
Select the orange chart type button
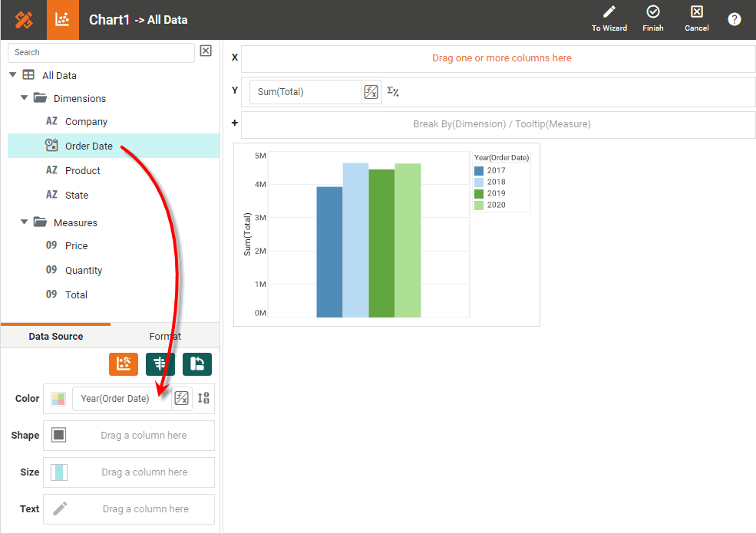pyautogui.click(x=124, y=364)
